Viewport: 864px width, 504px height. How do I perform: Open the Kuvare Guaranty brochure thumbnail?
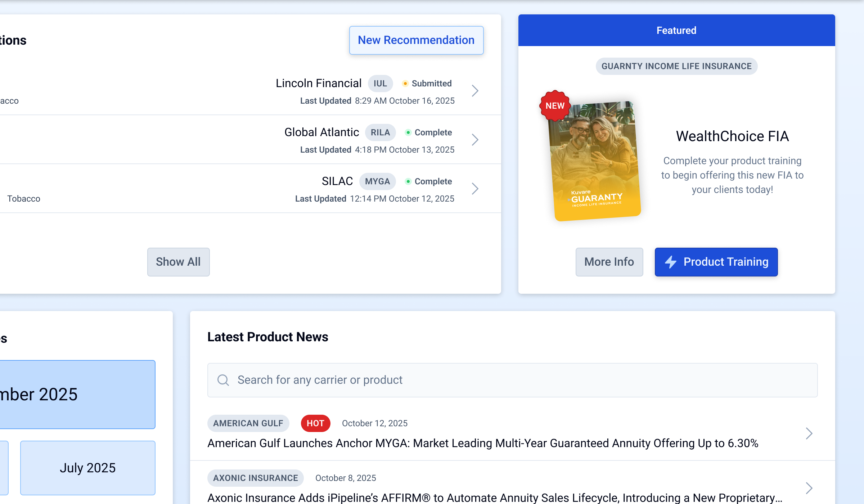[595, 161]
